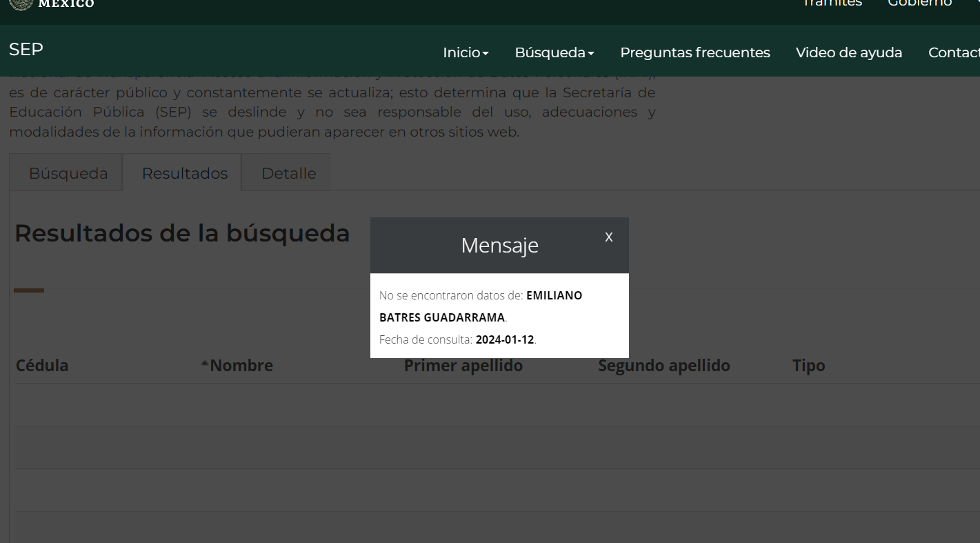
Task: Expand the Búsqueda dropdown in the navbar
Action: [554, 53]
